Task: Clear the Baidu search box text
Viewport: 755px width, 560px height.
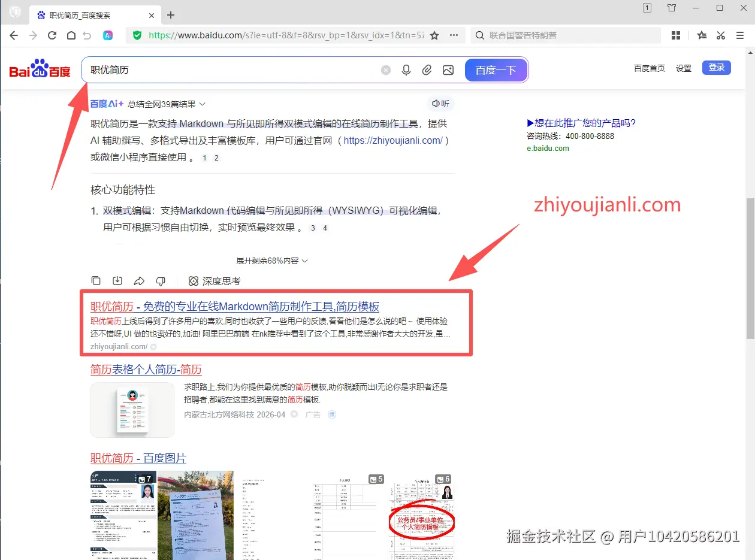Action: pos(386,70)
